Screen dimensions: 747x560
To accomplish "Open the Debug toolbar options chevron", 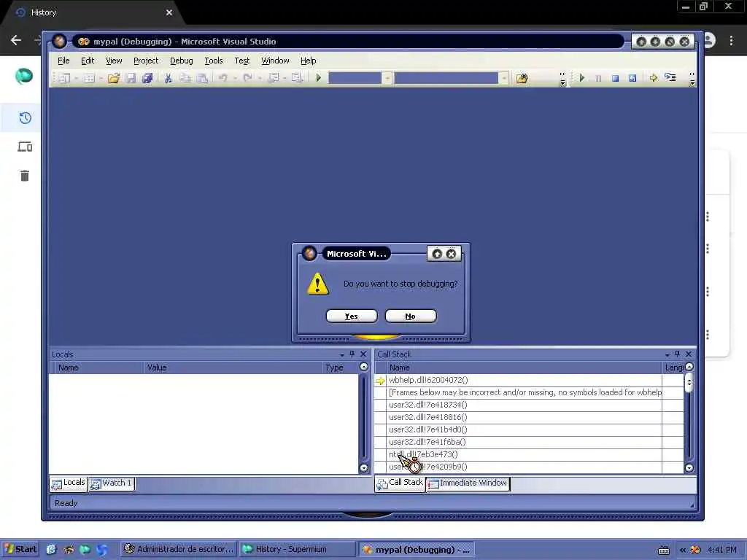I will pyautogui.click(x=692, y=79).
